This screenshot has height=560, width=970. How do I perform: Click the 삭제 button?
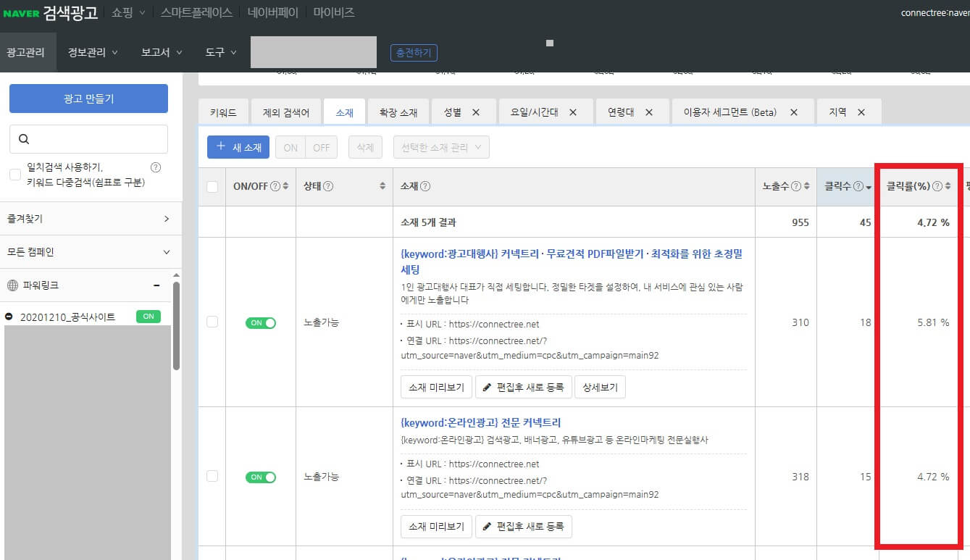coord(365,147)
